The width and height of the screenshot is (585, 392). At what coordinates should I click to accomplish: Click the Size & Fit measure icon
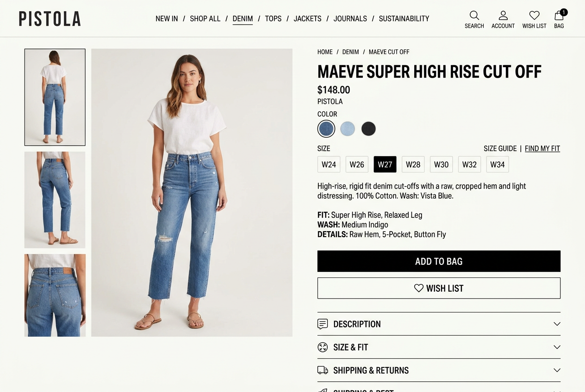coord(323,347)
